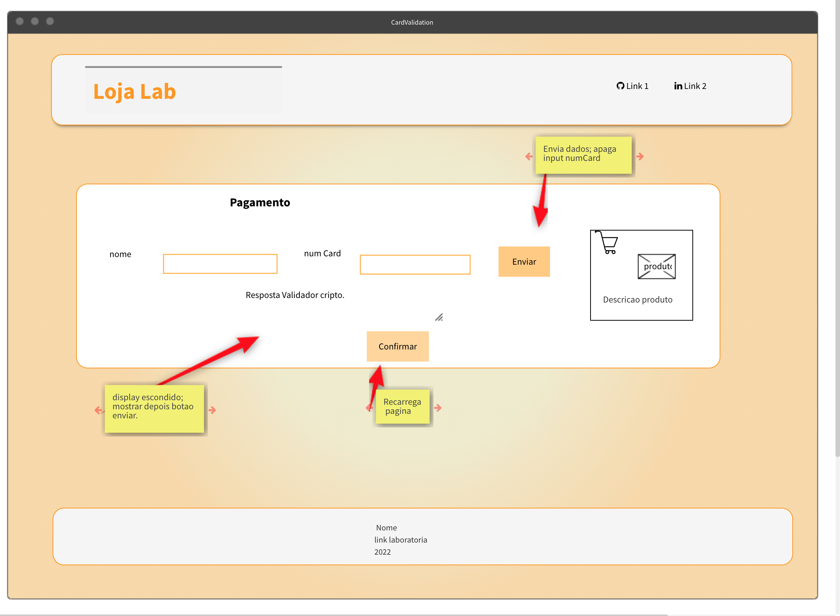
Task: Click right arrow of 'display escondido' note
Action: tap(212, 410)
